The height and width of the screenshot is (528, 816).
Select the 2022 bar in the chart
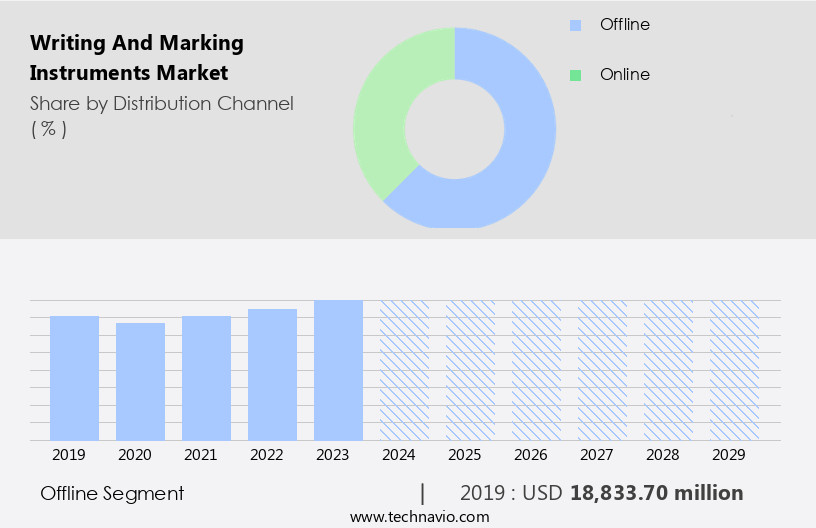tap(272, 375)
